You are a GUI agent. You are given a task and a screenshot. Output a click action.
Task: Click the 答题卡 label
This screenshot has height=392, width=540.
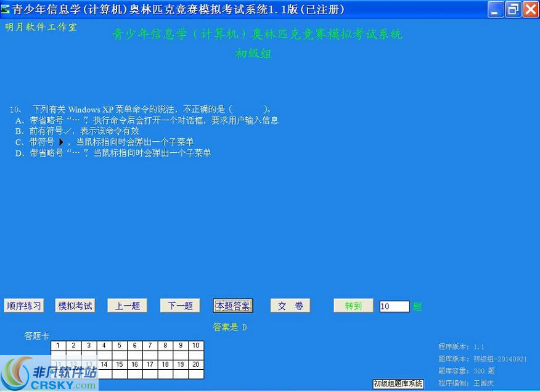[36, 336]
